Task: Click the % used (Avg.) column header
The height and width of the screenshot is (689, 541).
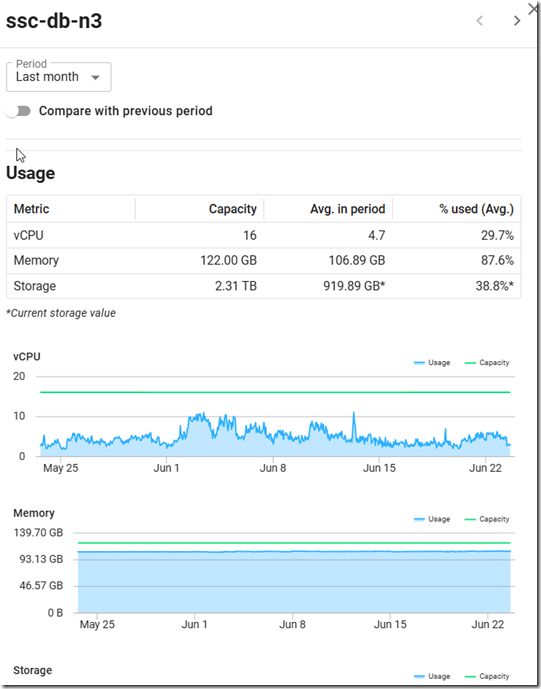Action: (476, 209)
